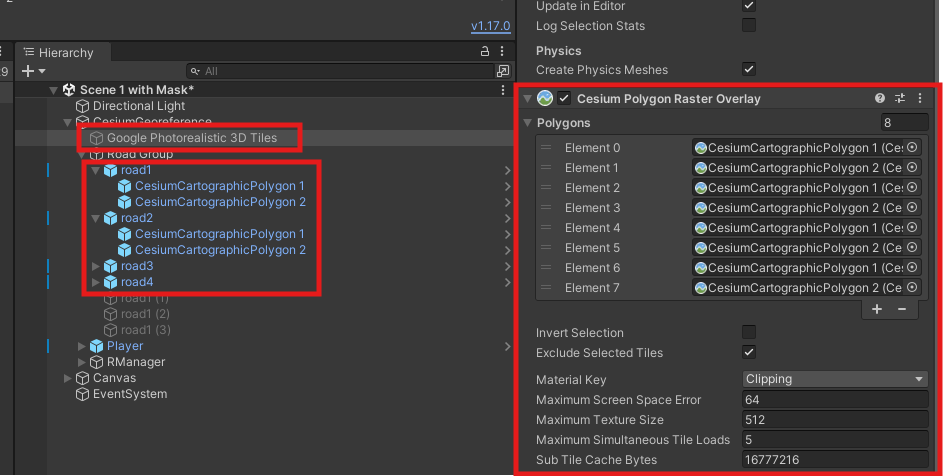
Task: Select the road2 prefab cube icon
Action: [110, 218]
